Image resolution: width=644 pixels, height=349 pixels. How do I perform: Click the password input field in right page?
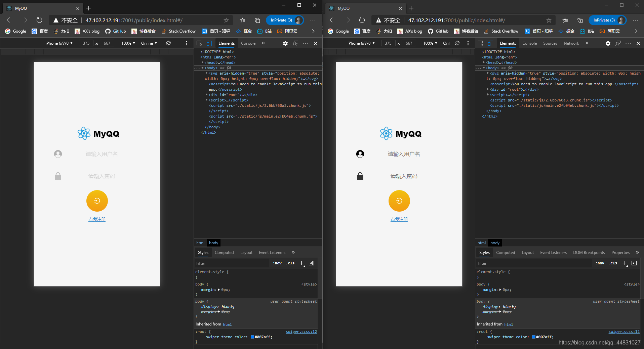404,176
